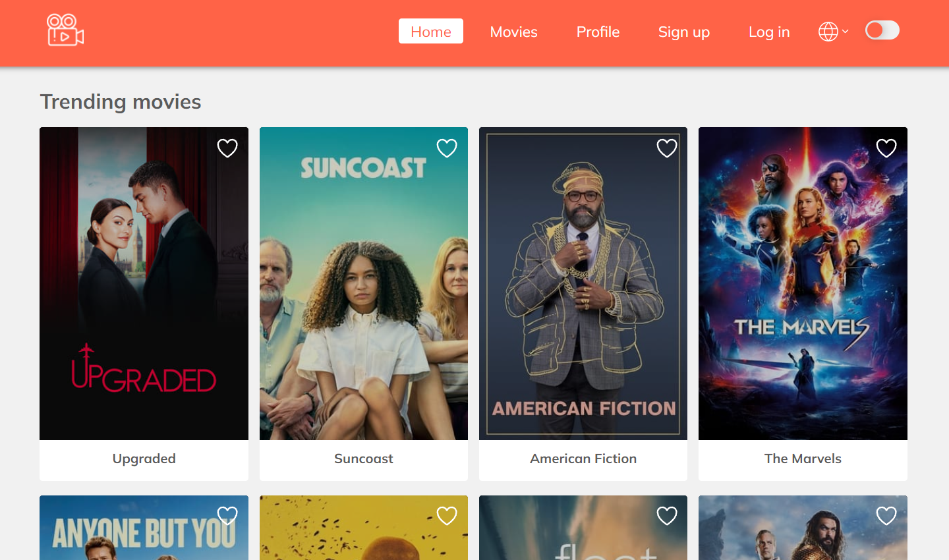
Task: Select Sign up in the navbar
Action: point(684,32)
